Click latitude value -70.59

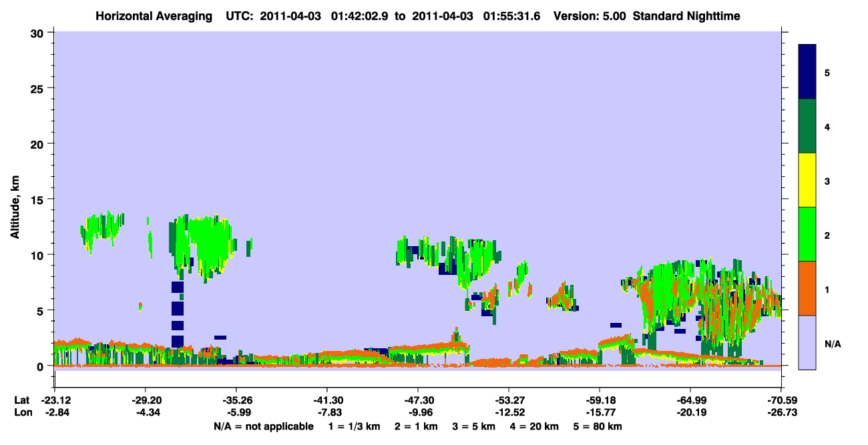783,400
